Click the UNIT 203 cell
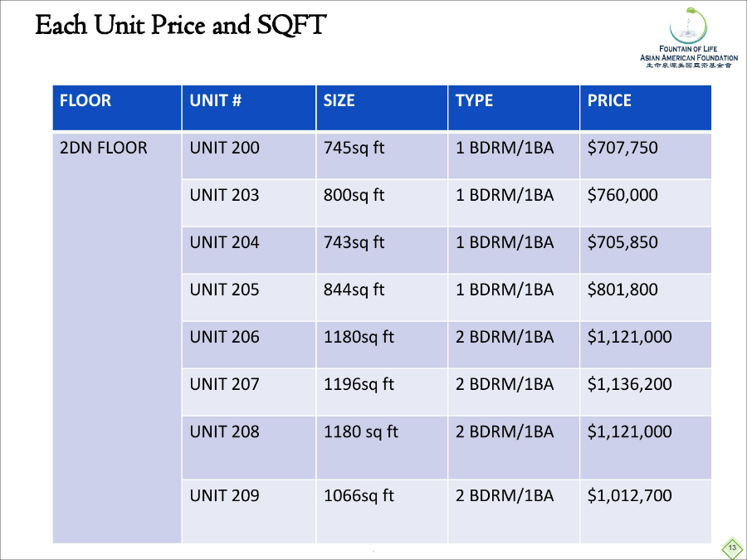 click(249, 202)
